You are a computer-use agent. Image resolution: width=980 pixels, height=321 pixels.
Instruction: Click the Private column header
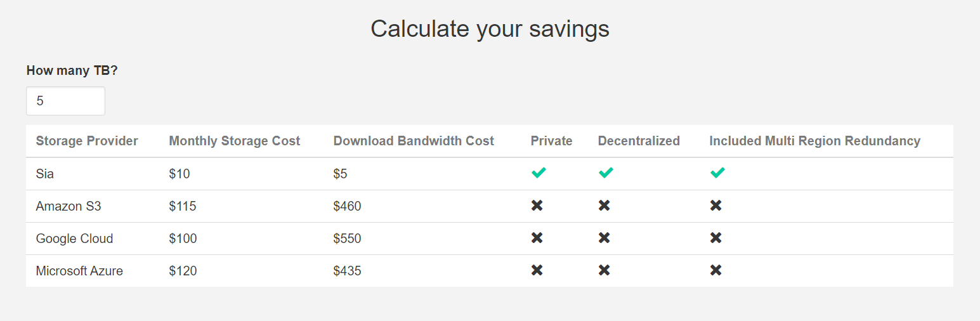(551, 141)
